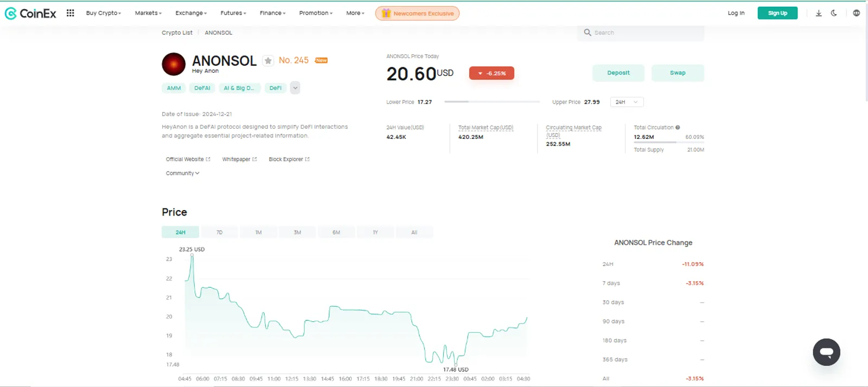Click the New badge beside rank
The height and width of the screenshot is (387, 868).
pyautogui.click(x=322, y=60)
